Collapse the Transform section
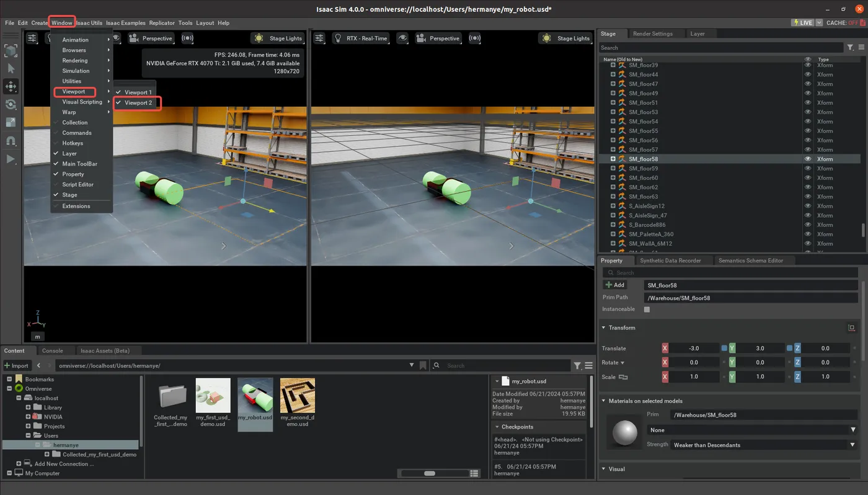This screenshot has width=868, height=495. 604,328
